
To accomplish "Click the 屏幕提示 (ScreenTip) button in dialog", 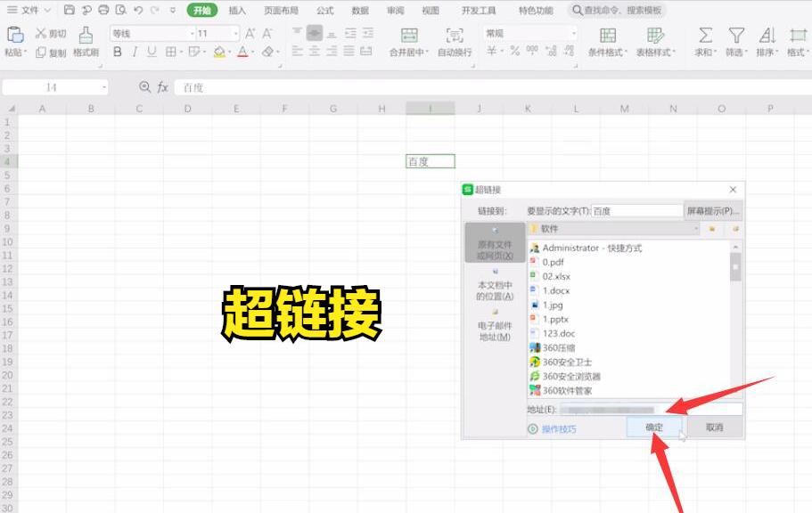I will [712, 209].
